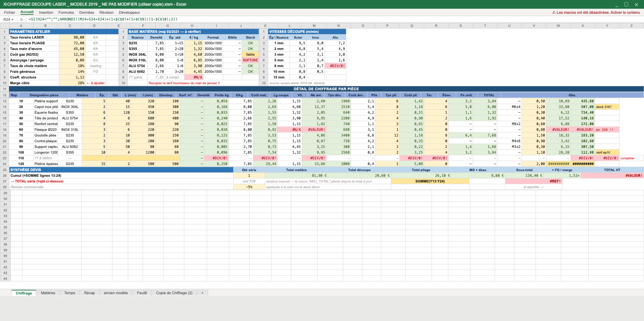Screen dimensions: 644x321
Task: Click the 'px 316 !!' note cell
Action: (607, 130)
